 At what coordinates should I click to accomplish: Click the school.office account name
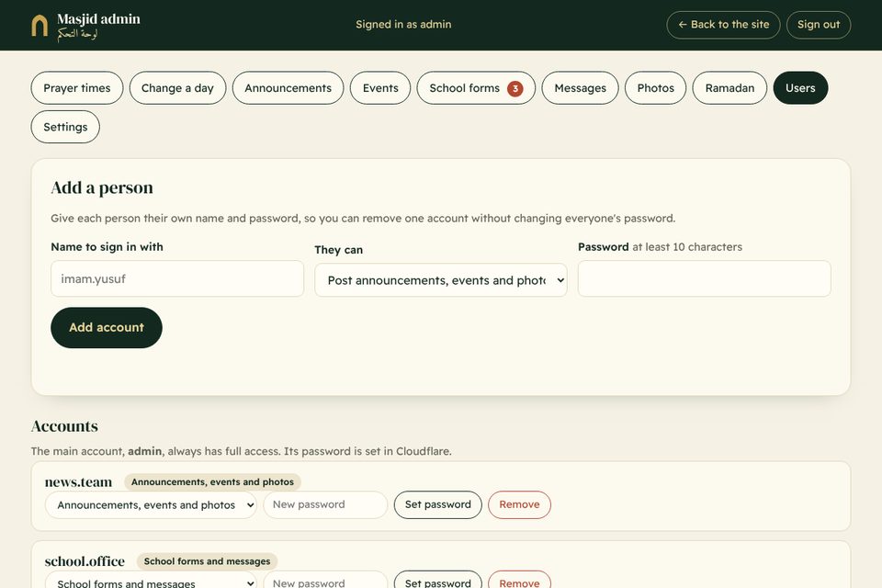pos(85,561)
